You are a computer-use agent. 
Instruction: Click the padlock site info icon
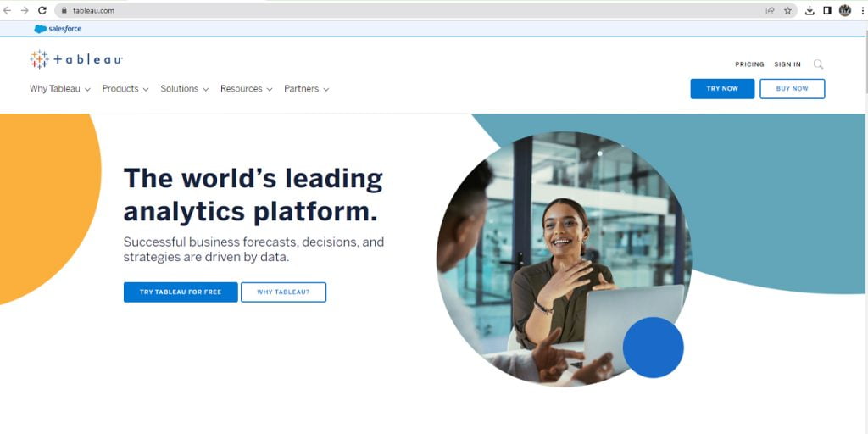pos(64,10)
